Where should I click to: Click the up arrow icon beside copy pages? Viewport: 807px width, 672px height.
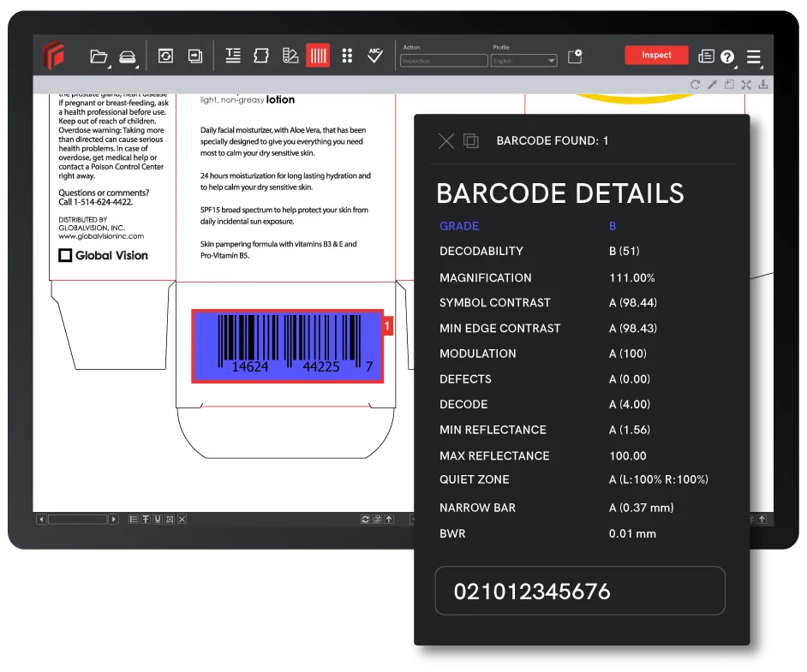(390, 520)
